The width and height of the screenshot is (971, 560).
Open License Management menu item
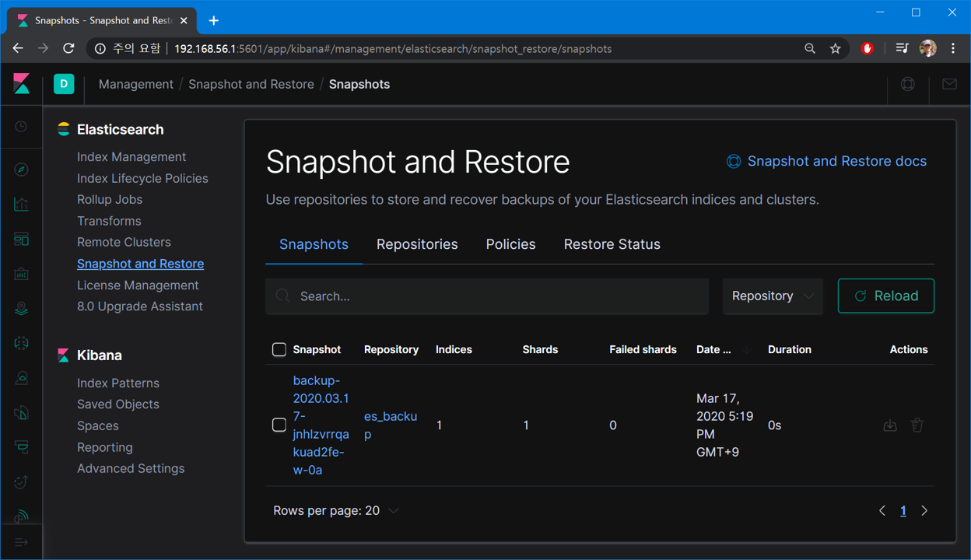click(x=138, y=285)
